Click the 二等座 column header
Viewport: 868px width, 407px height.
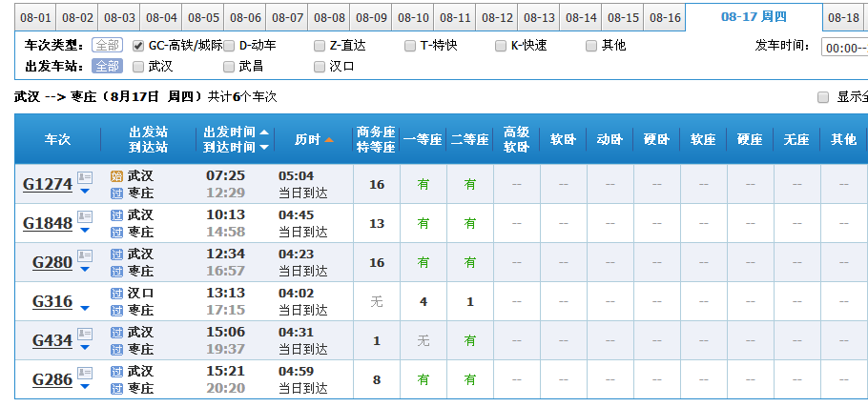pyautogui.click(x=470, y=140)
